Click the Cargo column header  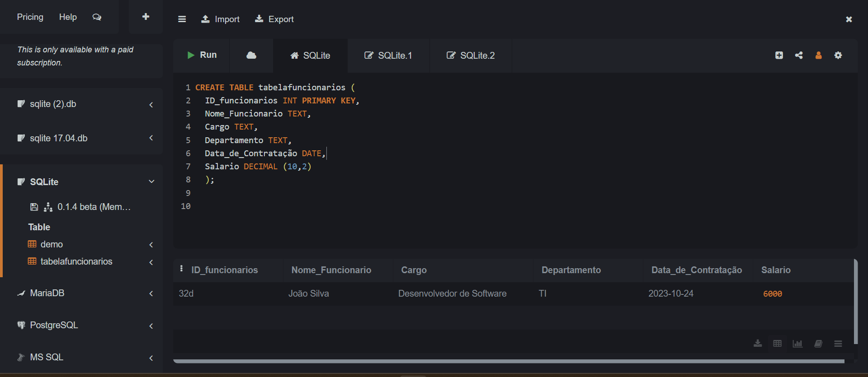(414, 270)
